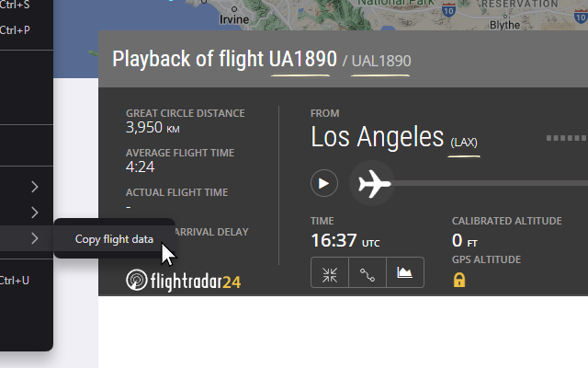
Task: Expand the highlighted submenu arrow beside Copy flight data
Action: pyautogui.click(x=34, y=239)
